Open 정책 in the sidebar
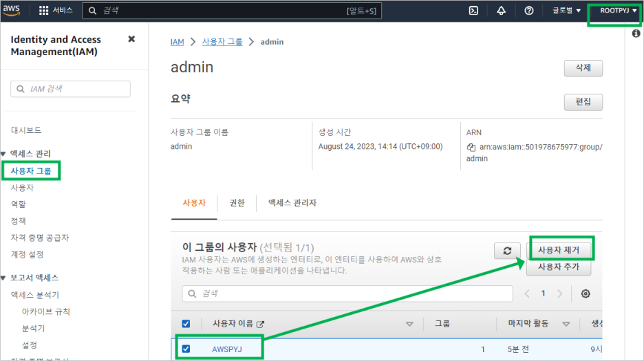The width and height of the screenshot is (644, 361). tap(18, 221)
